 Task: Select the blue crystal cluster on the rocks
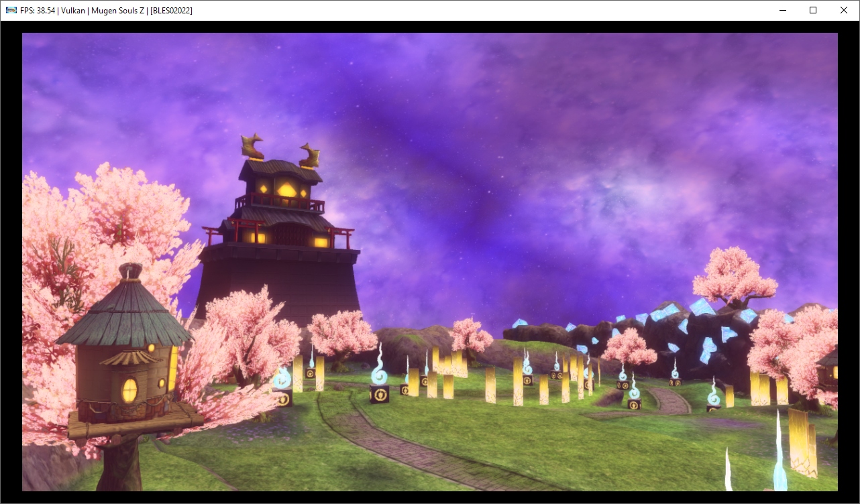[702, 308]
